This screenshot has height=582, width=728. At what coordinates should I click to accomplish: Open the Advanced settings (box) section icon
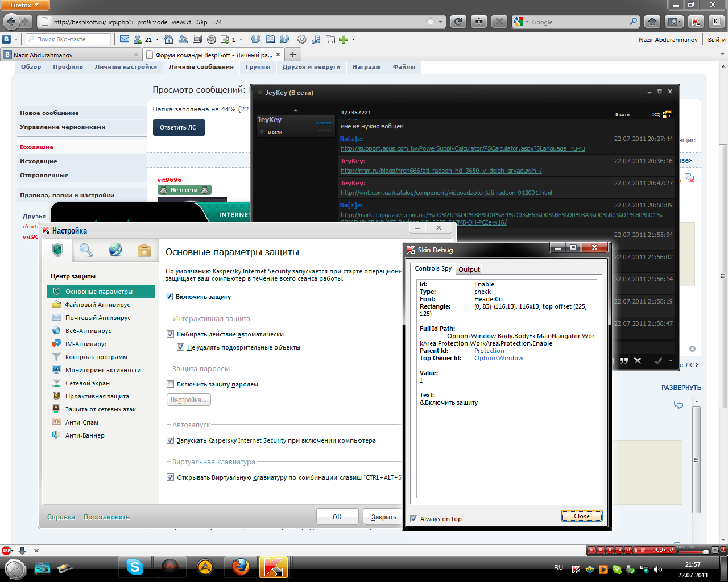tap(144, 250)
